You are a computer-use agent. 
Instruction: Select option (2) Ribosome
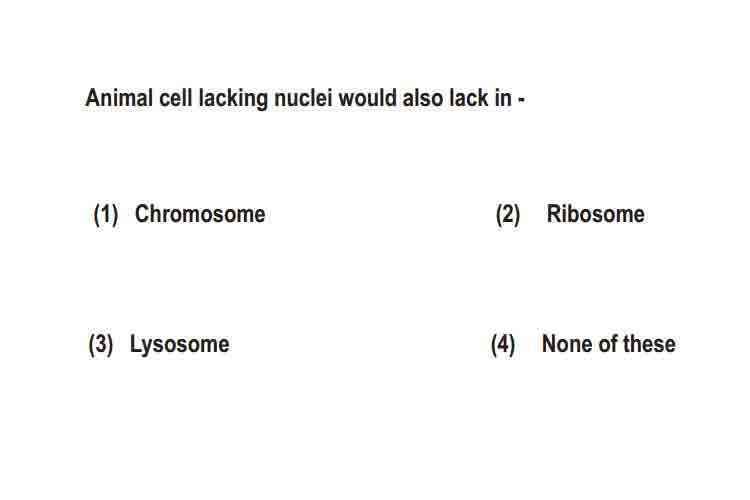[570, 214]
